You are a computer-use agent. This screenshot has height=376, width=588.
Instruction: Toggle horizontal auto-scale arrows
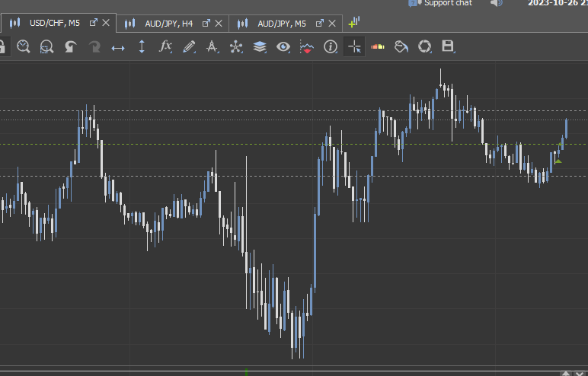tap(118, 47)
